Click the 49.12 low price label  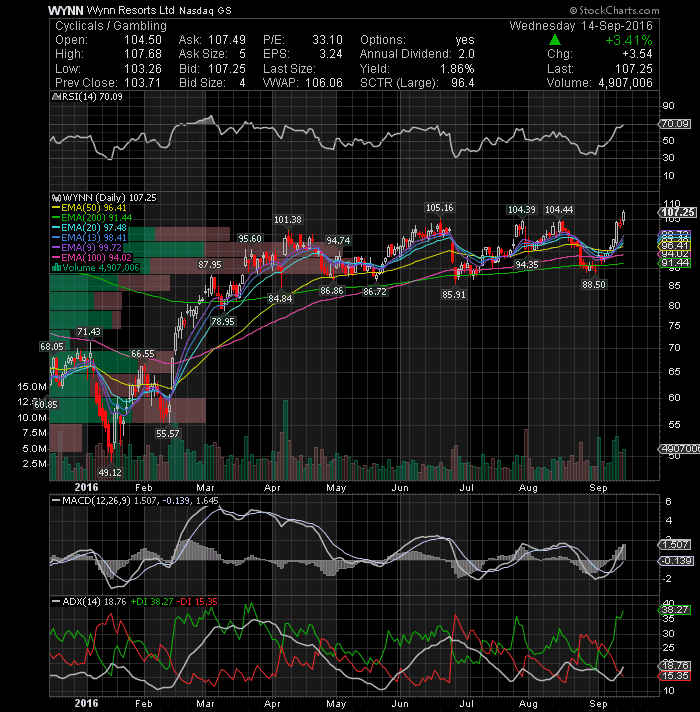(x=110, y=473)
